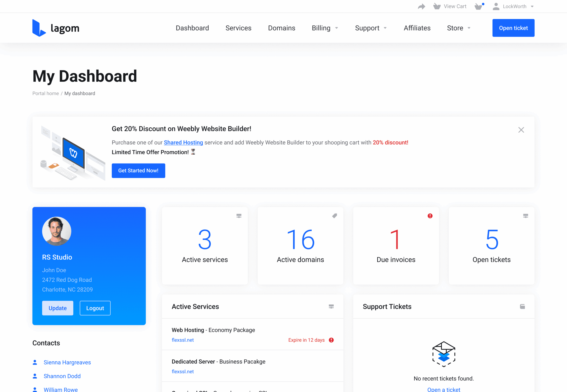Viewport: 567px width, 392px height.
Task: Dismiss the Weebly discount promotion banner
Action: (x=521, y=130)
